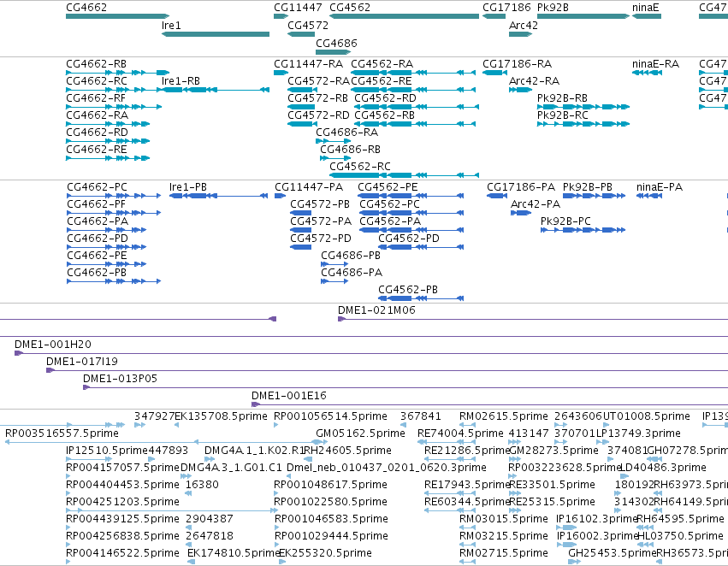Click the Ire1 gene arrow bar

tap(216, 34)
